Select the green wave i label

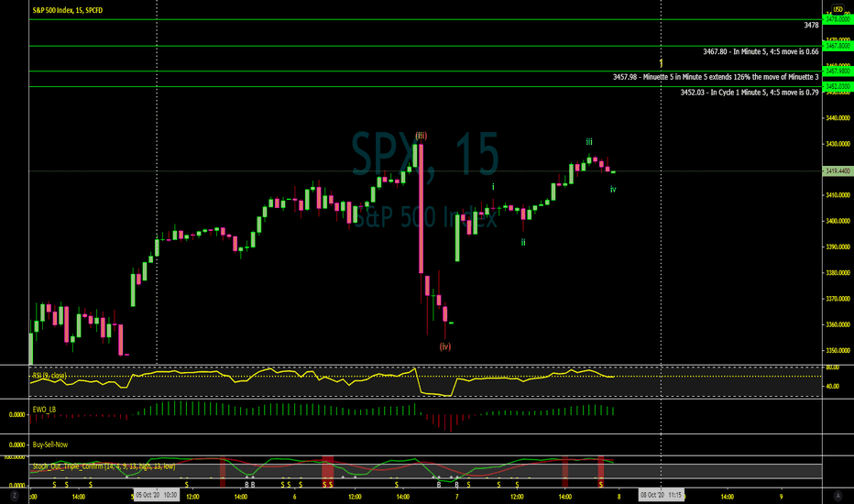click(493, 187)
